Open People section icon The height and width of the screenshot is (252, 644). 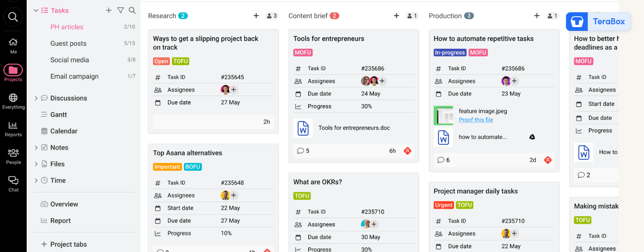point(13,156)
